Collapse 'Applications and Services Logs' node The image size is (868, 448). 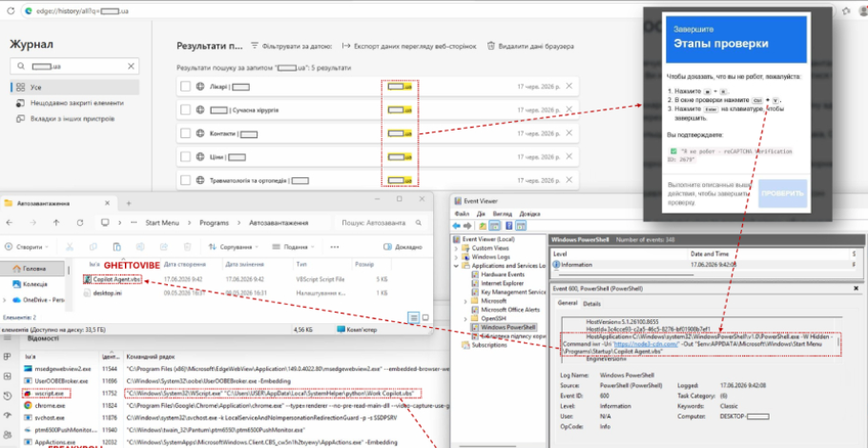point(456,266)
